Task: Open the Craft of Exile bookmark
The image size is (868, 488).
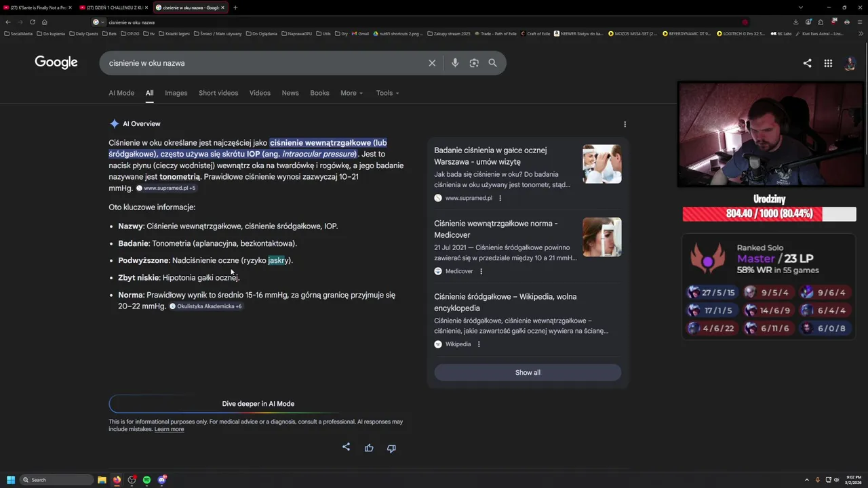Action: coord(535,33)
